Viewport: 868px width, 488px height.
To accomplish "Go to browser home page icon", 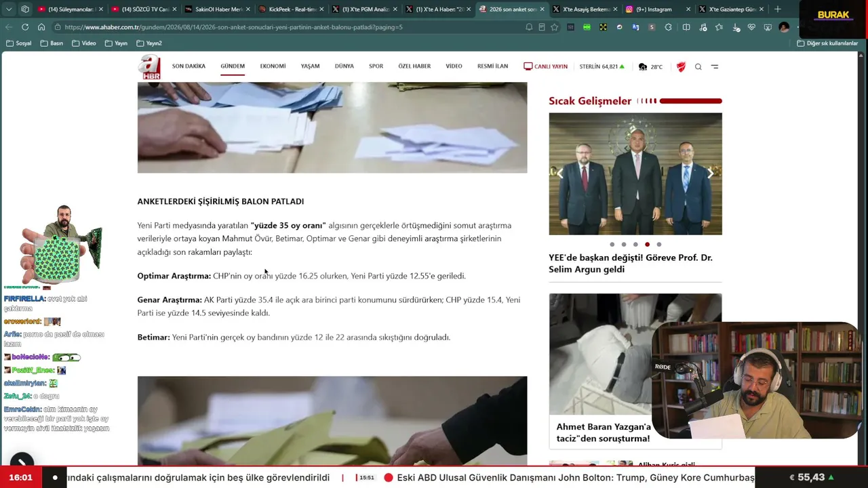I will click(x=41, y=27).
